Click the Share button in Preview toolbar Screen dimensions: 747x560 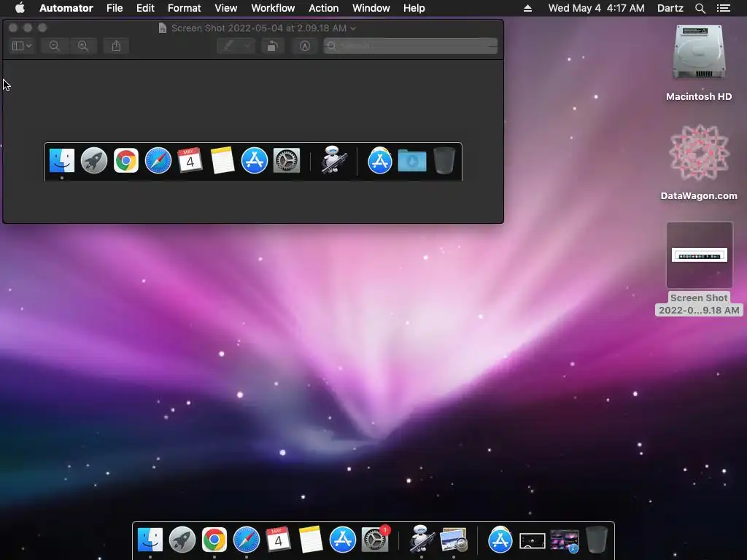[116, 46]
